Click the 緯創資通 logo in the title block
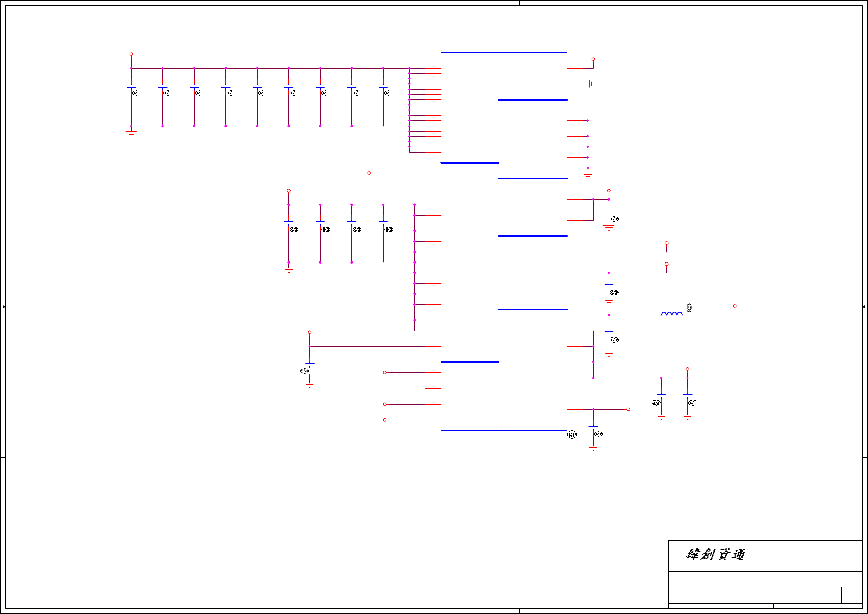 point(716,555)
